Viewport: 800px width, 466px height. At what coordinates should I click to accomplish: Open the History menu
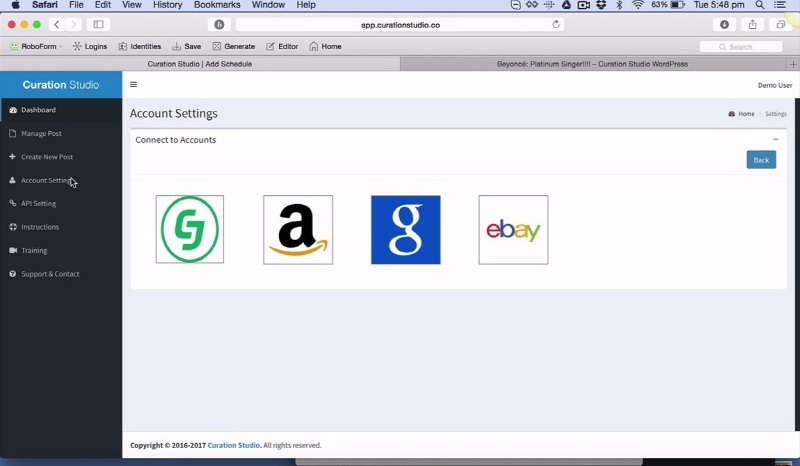click(167, 5)
